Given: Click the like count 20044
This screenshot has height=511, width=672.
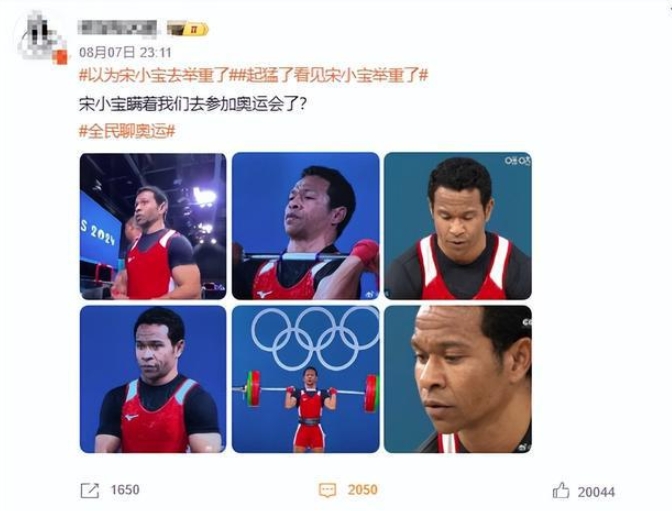Looking at the screenshot, I should coord(596,492).
